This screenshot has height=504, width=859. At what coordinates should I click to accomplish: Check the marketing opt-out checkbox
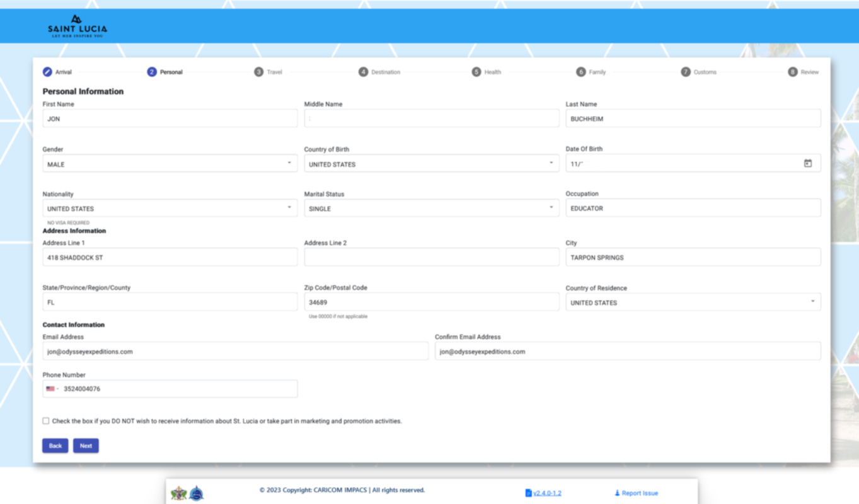click(x=46, y=421)
